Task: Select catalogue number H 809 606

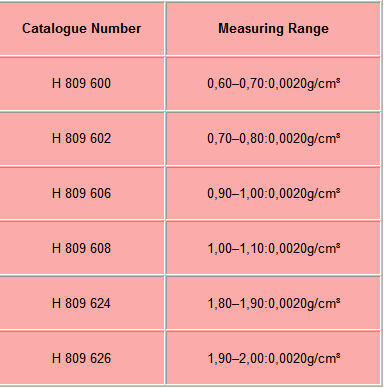Action: (81, 193)
